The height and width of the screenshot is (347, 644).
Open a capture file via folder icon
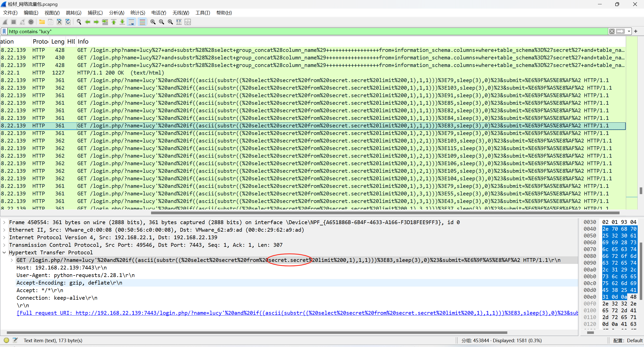[42, 22]
